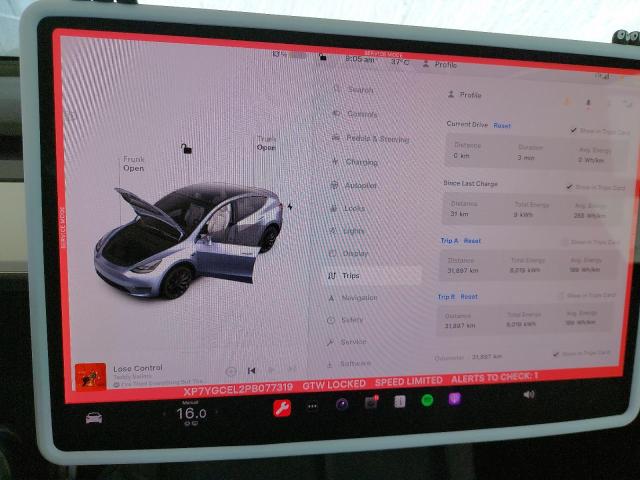Screen dimensions: 640x480
Task: Reset the Trip B counter
Action: pos(469,297)
